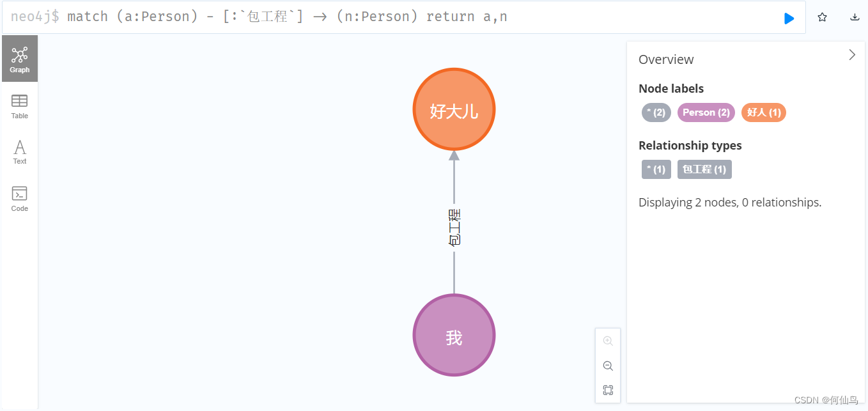Image resolution: width=868 pixels, height=411 pixels.
Task: Toggle the 好人 (1) node label filter
Action: point(763,112)
